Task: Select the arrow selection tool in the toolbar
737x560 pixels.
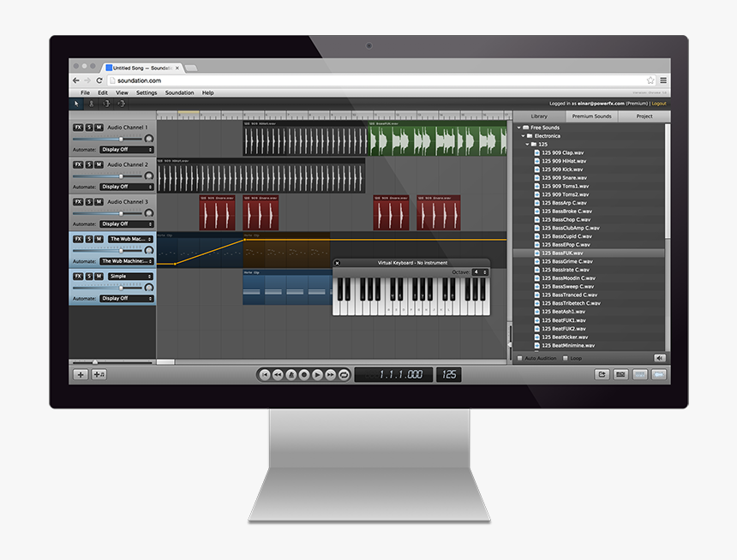Action: pos(79,103)
